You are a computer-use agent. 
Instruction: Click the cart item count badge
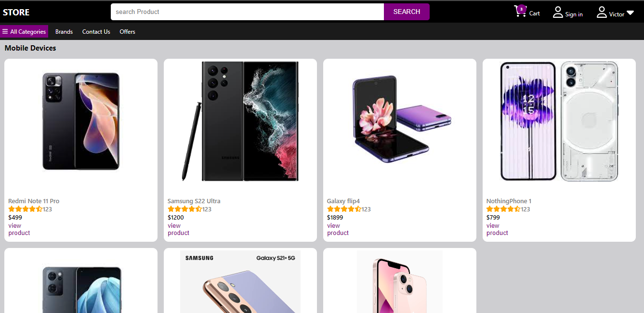tap(521, 9)
